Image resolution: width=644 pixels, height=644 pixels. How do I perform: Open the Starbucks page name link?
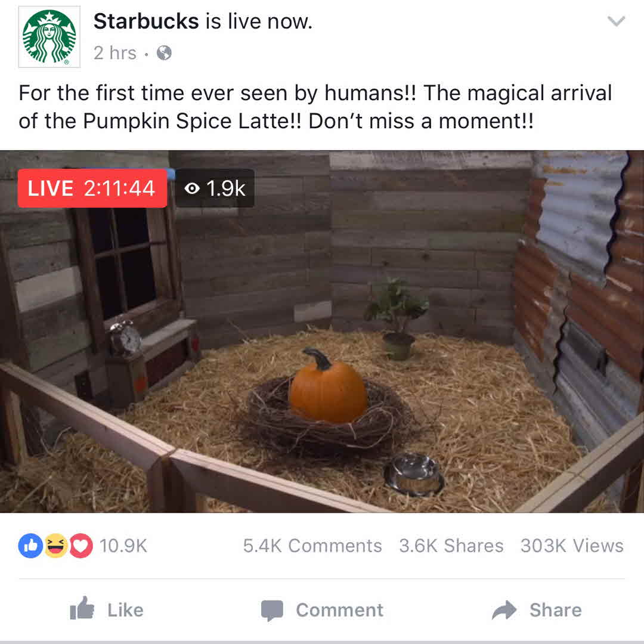pyautogui.click(x=146, y=21)
